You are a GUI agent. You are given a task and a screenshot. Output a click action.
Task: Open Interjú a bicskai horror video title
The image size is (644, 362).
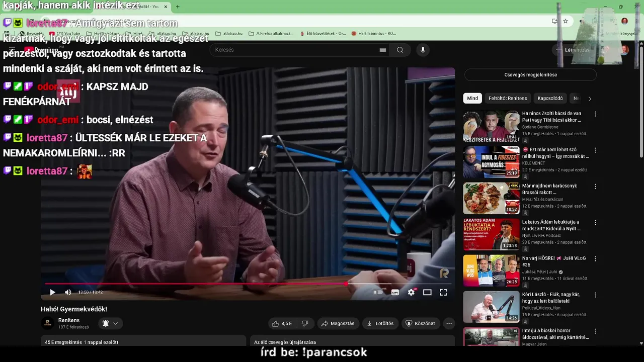pos(555,334)
